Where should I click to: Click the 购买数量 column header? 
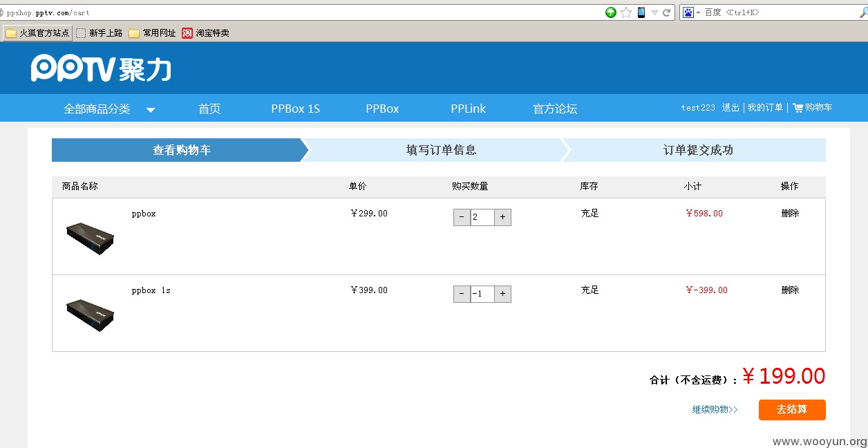tap(470, 186)
